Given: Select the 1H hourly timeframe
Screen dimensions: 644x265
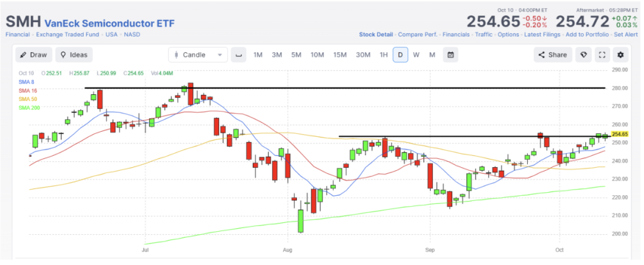Looking at the screenshot, I should coord(383,55).
